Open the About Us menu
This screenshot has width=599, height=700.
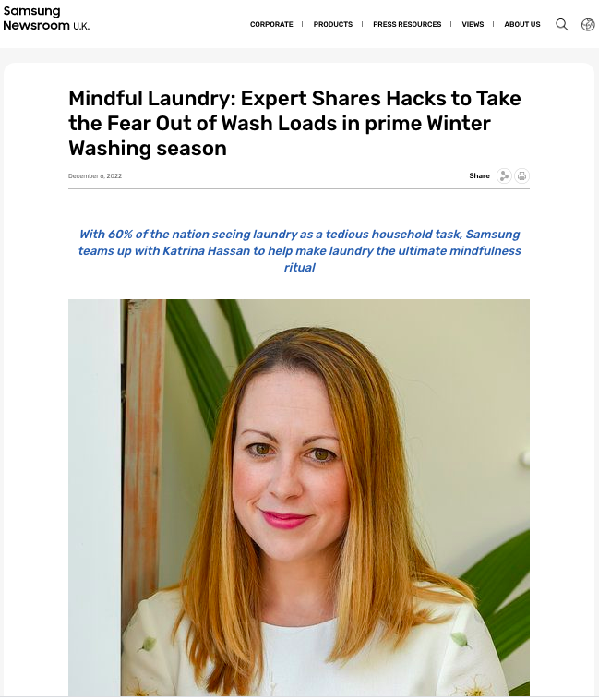point(521,24)
